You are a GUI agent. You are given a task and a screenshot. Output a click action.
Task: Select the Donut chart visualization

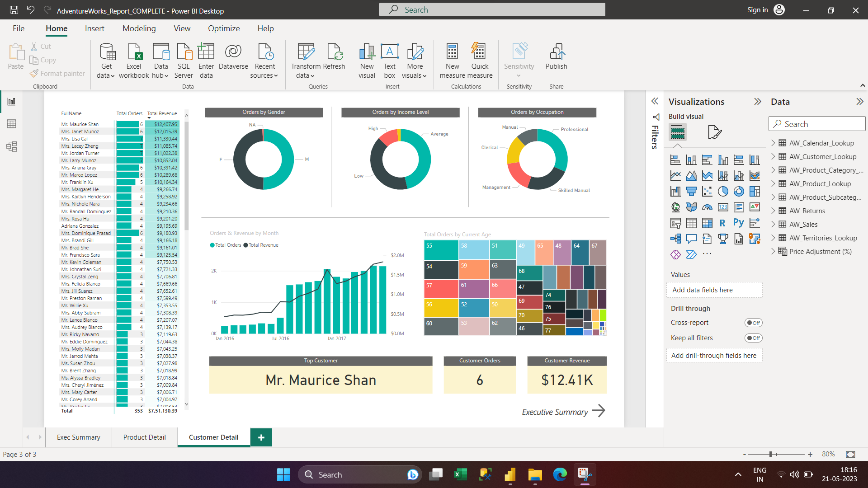coord(739,192)
